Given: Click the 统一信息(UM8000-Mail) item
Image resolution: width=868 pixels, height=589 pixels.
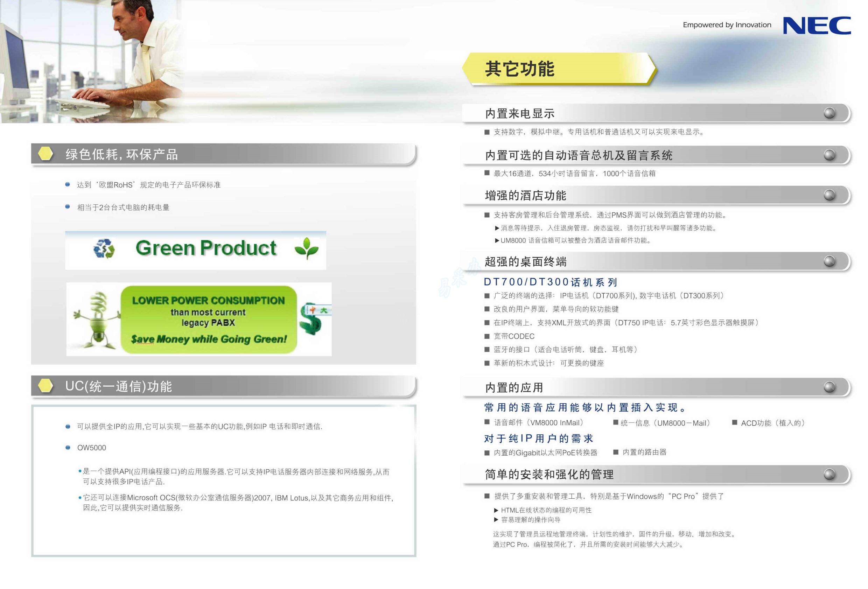Looking at the screenshot, I should point(665,423).
